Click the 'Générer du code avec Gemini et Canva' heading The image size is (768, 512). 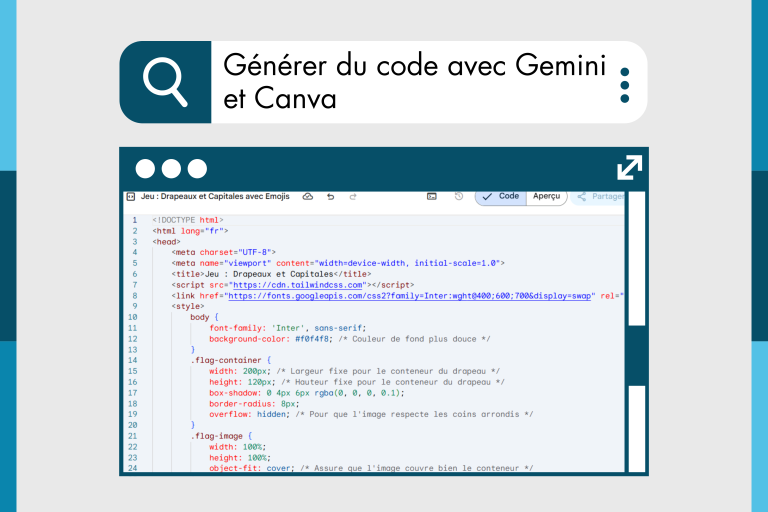(x=414, y=82)
